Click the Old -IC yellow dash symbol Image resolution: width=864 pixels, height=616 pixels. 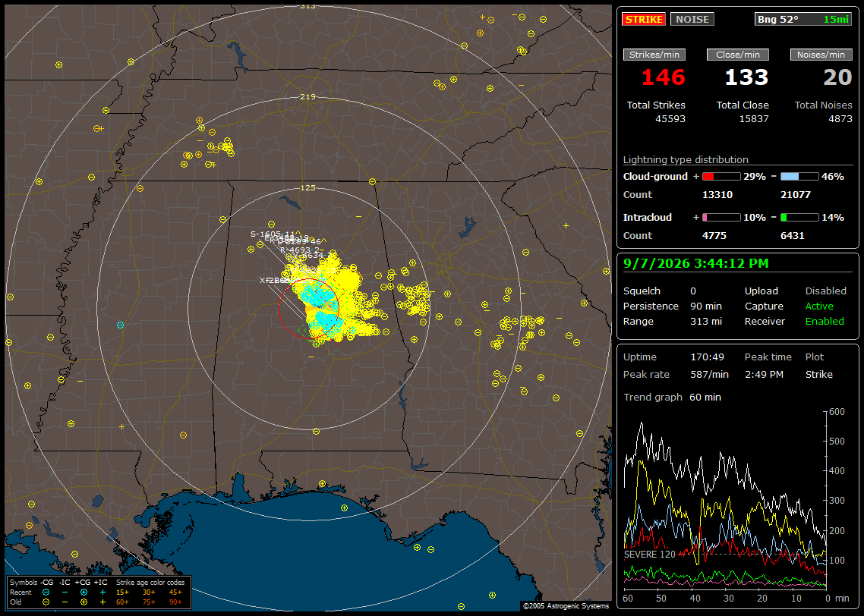point(65,602)
